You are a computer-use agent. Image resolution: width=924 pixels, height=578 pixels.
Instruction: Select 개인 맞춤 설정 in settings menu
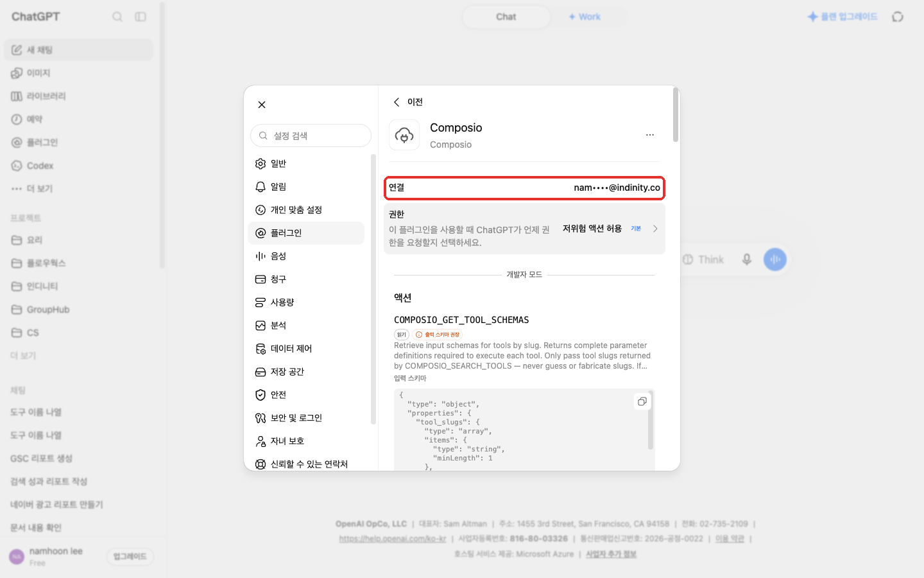(306, 210)
